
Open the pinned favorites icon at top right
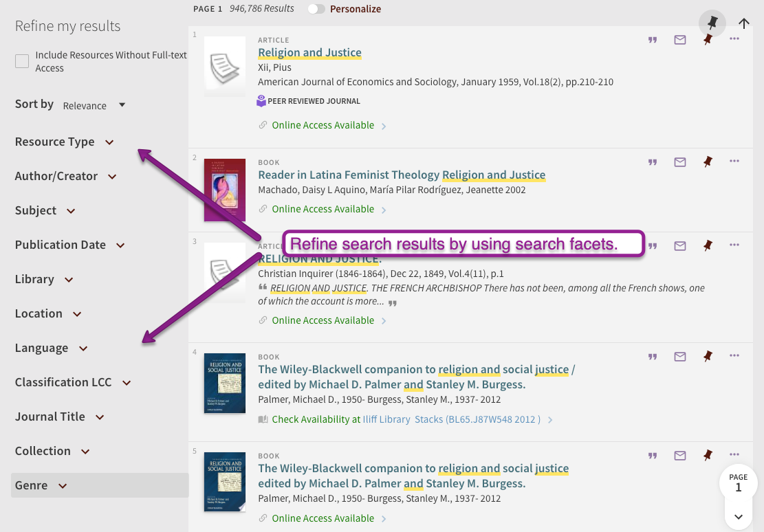point(712,23)
